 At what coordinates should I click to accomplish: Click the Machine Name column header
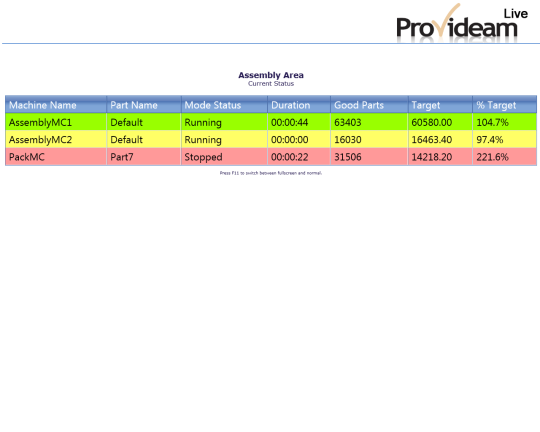56,105
